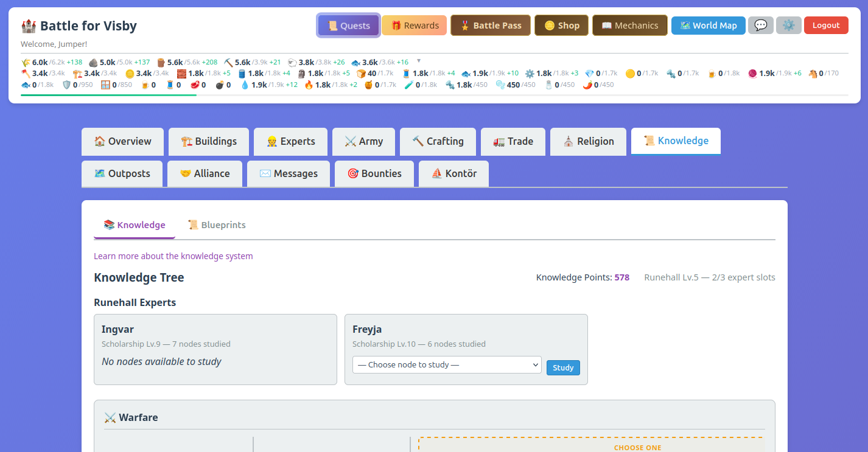Open the Messages tab
The width and height of the screenshot is (868, 452).
[289, 173]
